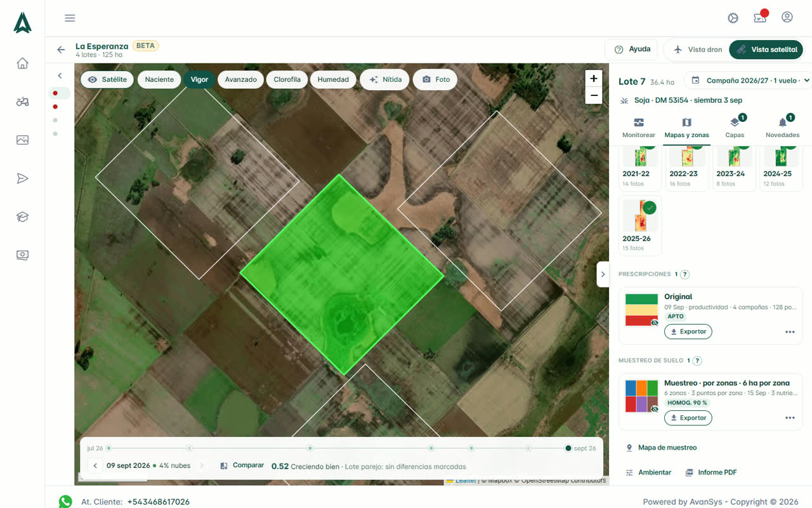Open the 2022-23 campaign thumbnail
The height and width of the screenshot is (508, 812).
tap(687, 168)
